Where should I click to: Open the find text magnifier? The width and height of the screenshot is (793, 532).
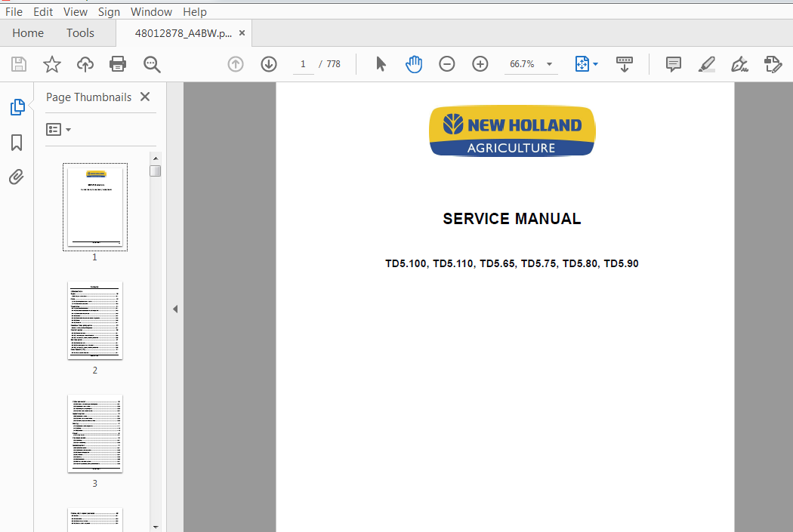pyautogui.click(x=152, y=64)
